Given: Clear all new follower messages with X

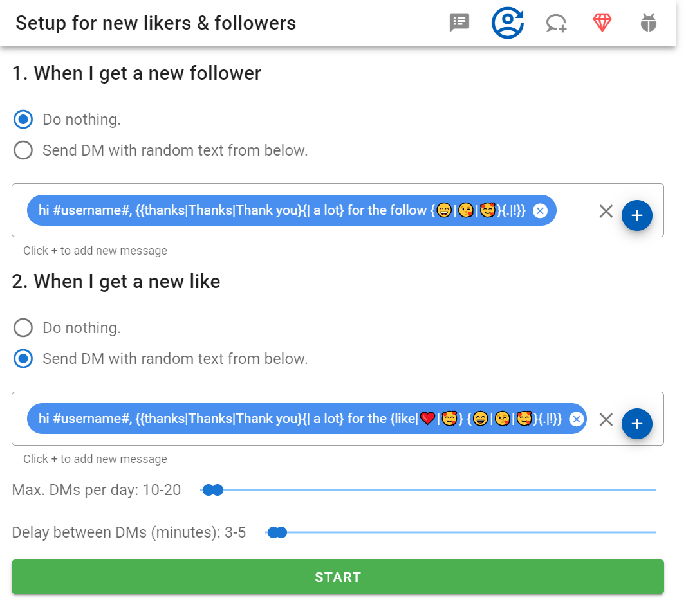Looking at the screenshot, I should 606,212.
